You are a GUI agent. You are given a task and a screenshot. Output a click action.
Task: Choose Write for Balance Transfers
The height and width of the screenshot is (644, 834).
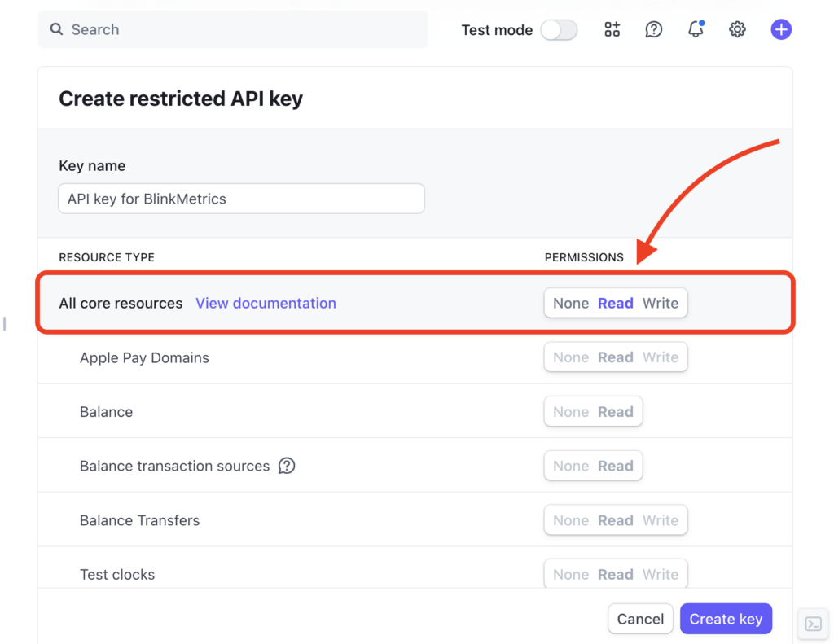point(660,520)
